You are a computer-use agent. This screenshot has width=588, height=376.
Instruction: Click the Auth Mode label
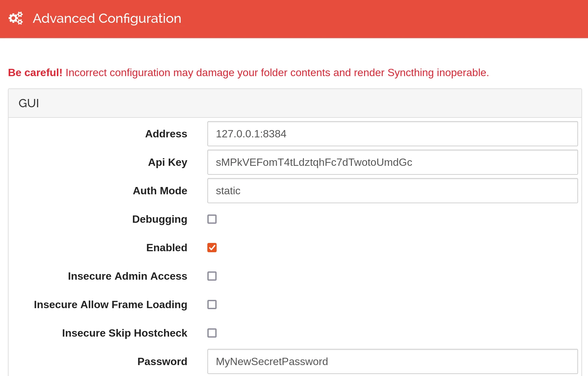tap(160, 191)
